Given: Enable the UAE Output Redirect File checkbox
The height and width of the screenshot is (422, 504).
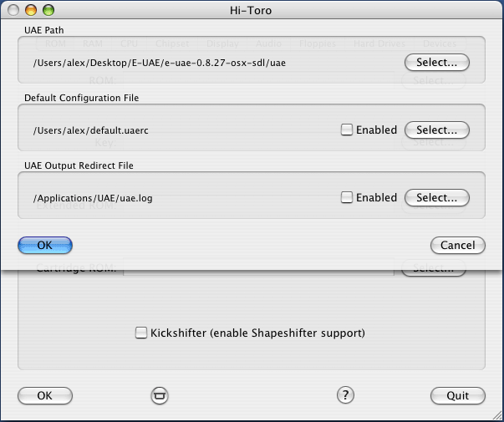Looking at the screenshot, I should click(x=347, y=197).
